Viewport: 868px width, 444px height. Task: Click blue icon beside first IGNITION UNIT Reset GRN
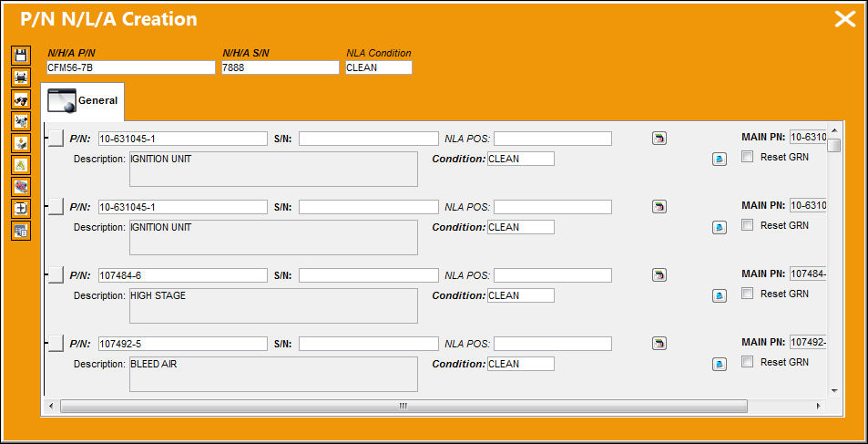(x=720, y=159)
